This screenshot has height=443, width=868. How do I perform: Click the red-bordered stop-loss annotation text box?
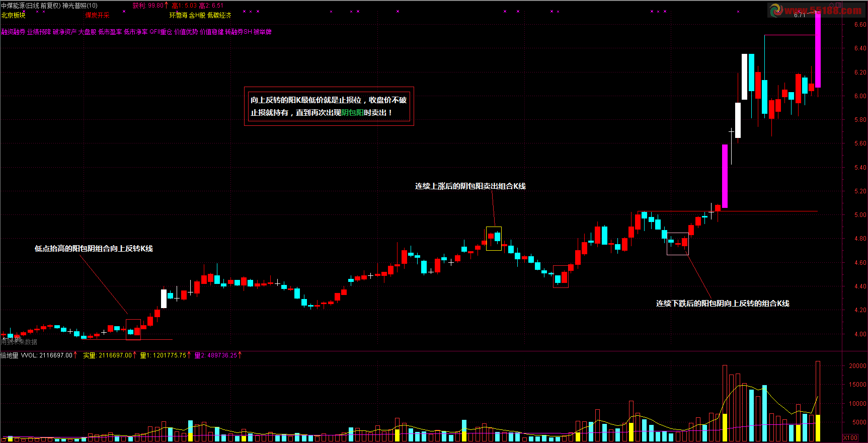click(x=329, y=106)
